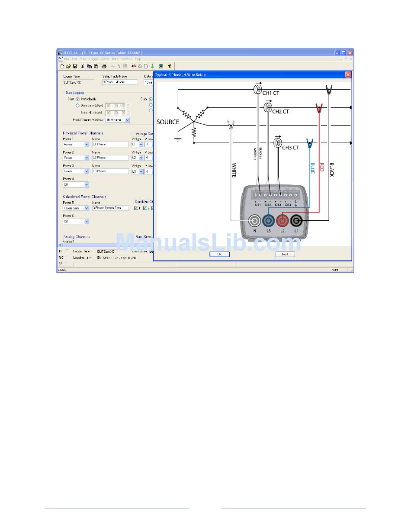The height and width of the screenshot is (532, 411).
Task: Open the Power 3 type dropdown
Action: tap(87, 171)
